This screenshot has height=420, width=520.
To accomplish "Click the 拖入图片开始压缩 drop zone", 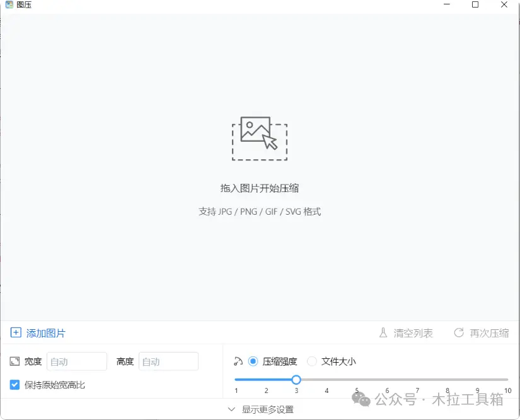I will 259,189.
